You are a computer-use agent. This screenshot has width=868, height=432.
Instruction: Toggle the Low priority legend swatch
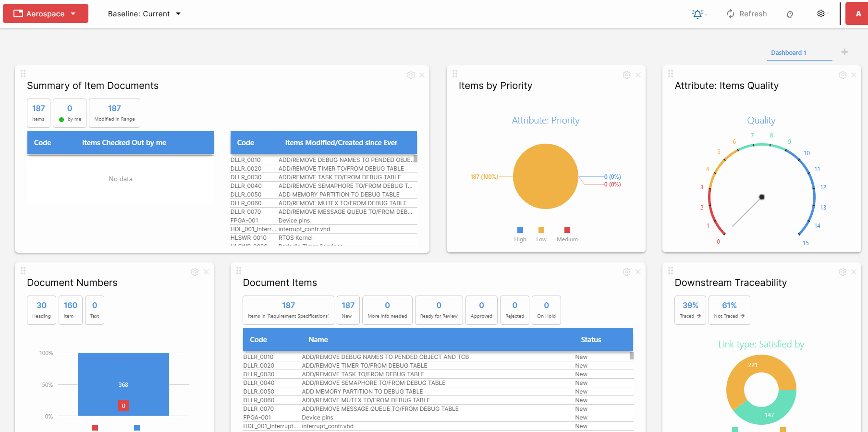pyautogui.click(x=541, y=230)
